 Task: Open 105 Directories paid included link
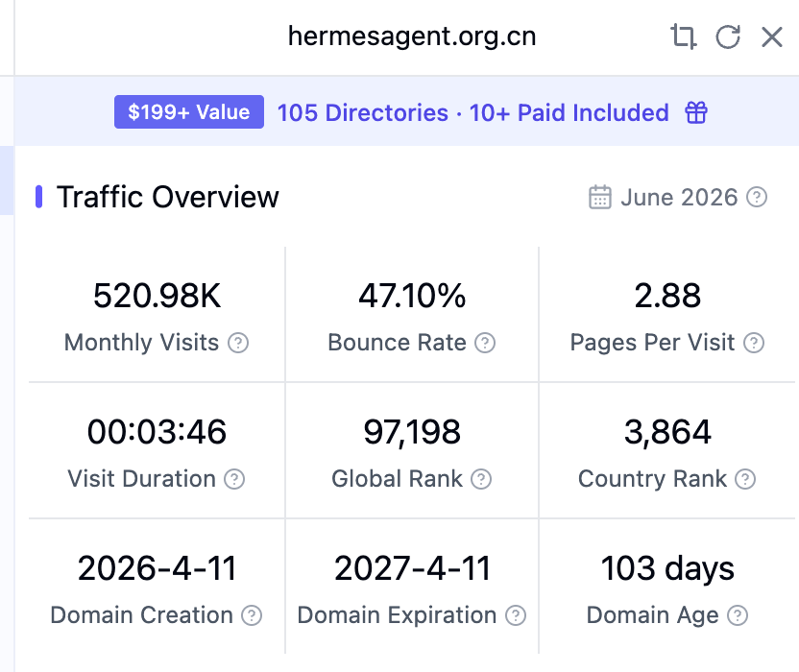click(472, 112)
